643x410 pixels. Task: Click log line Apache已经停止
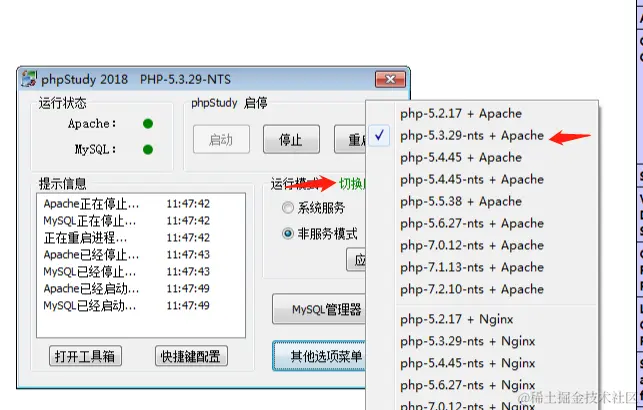[127, 255]
